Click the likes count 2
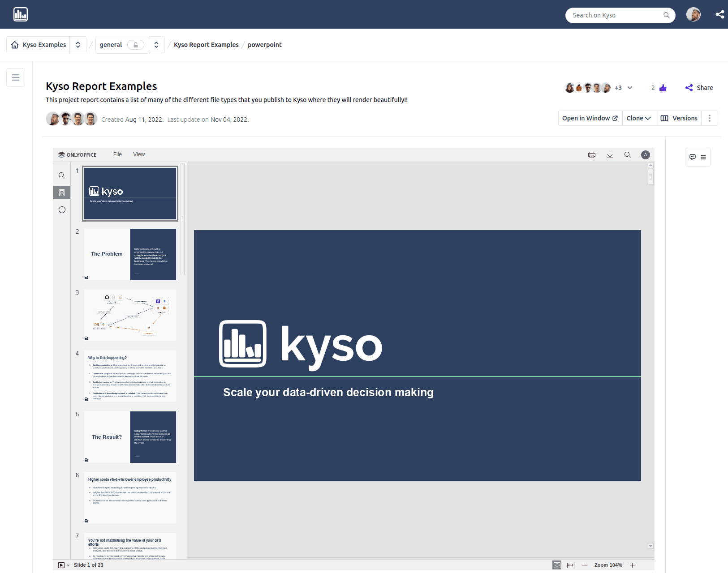 pos(653,88)
